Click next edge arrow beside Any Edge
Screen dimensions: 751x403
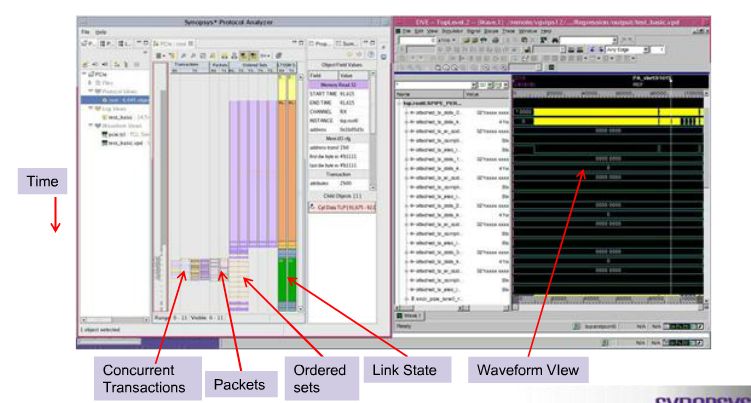601,50
